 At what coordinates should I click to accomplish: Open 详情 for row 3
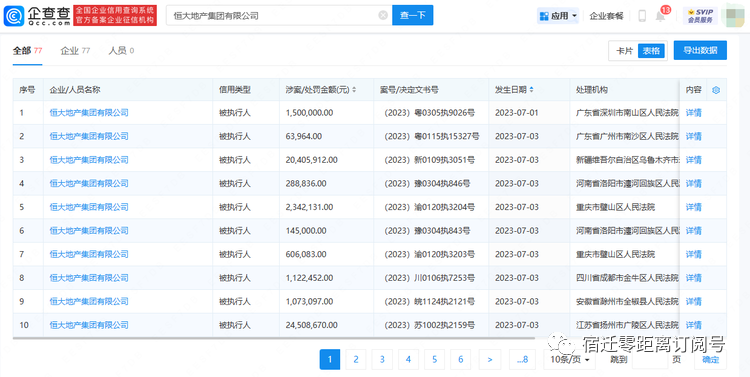point(694,160)
